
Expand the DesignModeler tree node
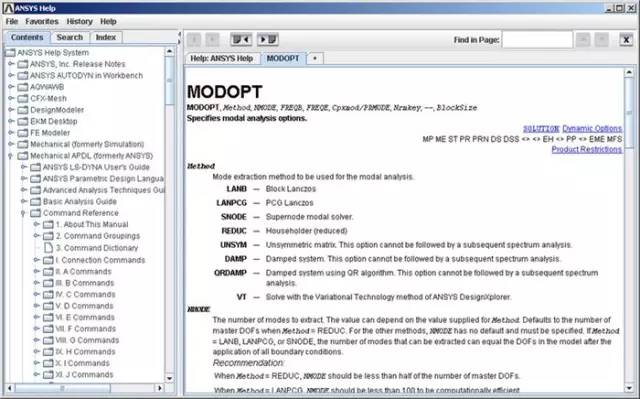pyautogui.click(x=11, y=109)
